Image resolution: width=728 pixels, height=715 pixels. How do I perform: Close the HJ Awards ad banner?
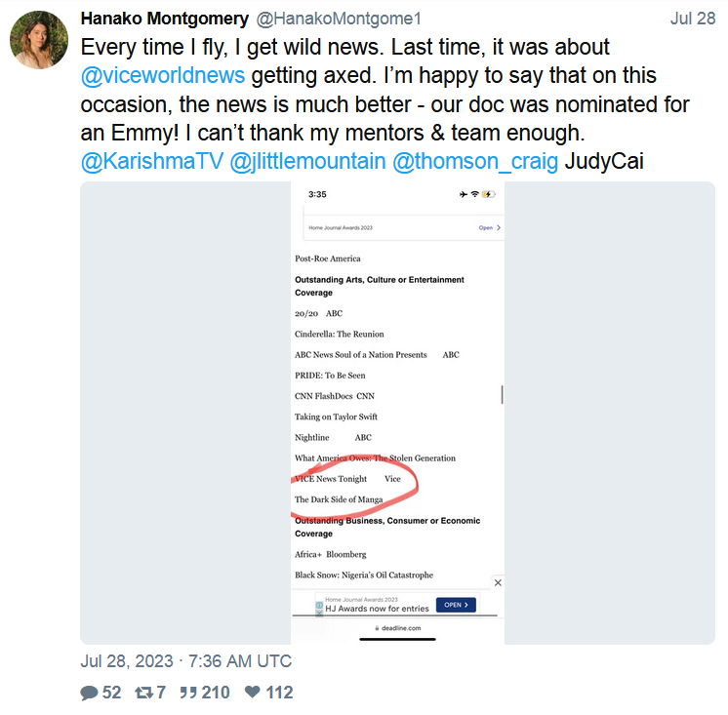pos(498,582)
